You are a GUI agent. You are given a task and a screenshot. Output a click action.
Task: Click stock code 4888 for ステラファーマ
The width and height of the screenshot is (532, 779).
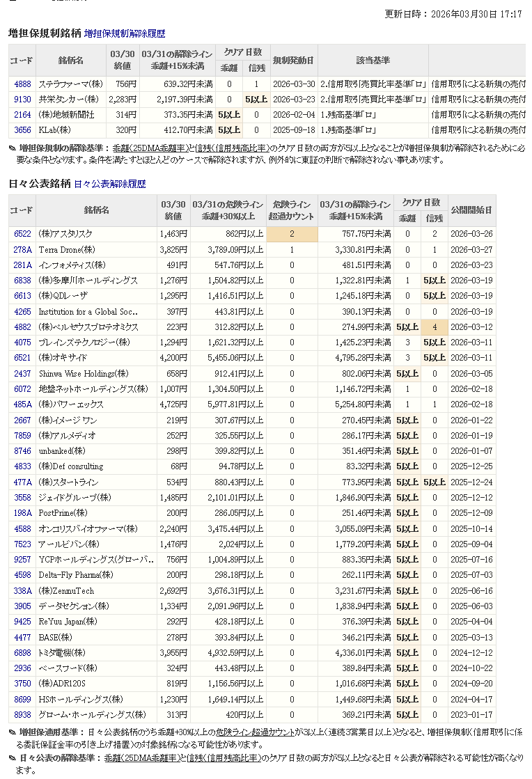pos(22,84)
